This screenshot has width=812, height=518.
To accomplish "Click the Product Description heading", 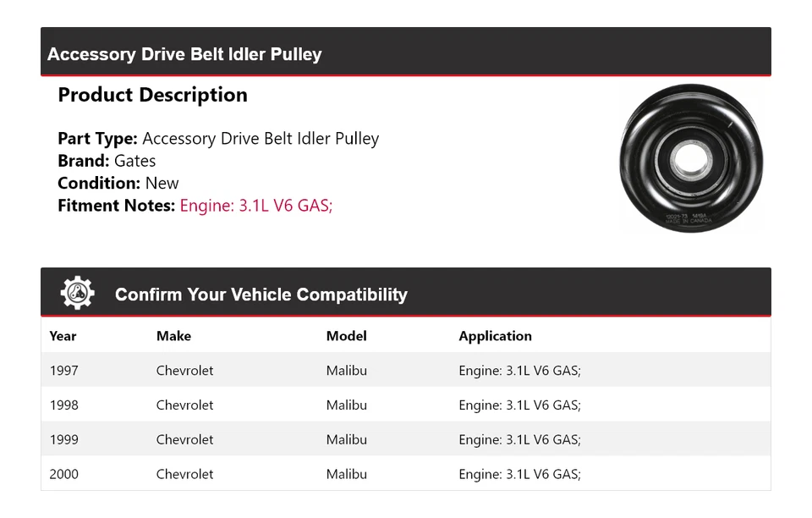I will pos(153,96).
